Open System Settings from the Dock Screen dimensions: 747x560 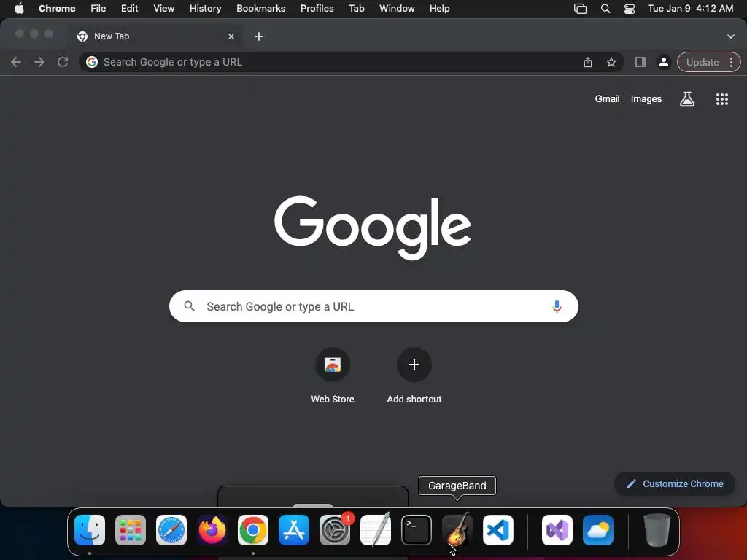click(335, 530)
